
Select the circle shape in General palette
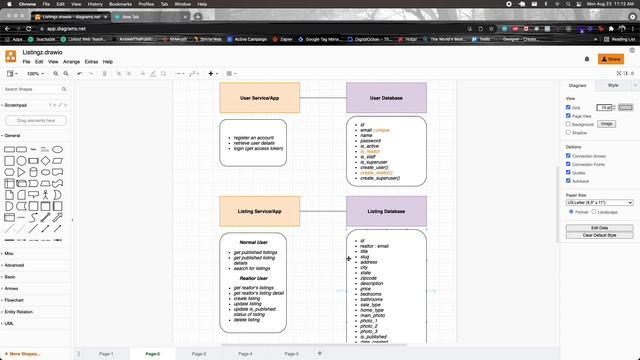click(21, 161)
